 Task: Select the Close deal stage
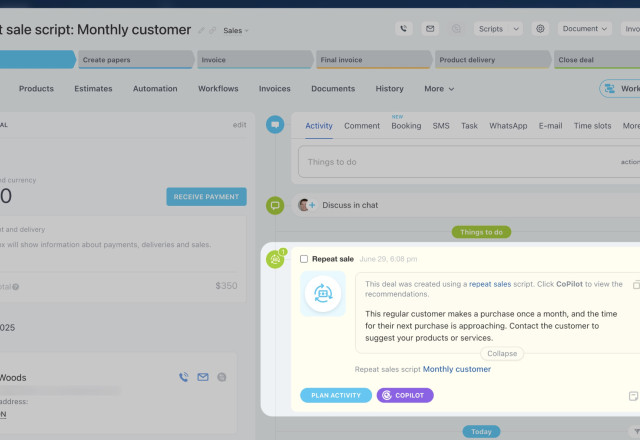pos(597,60)
